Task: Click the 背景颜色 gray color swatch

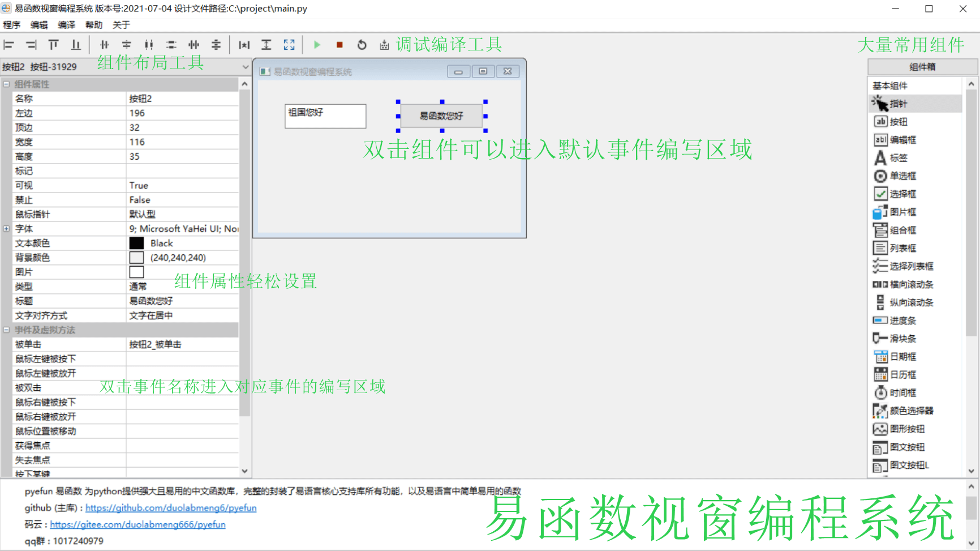Action: pyautogui.click(x=136, y=258)
